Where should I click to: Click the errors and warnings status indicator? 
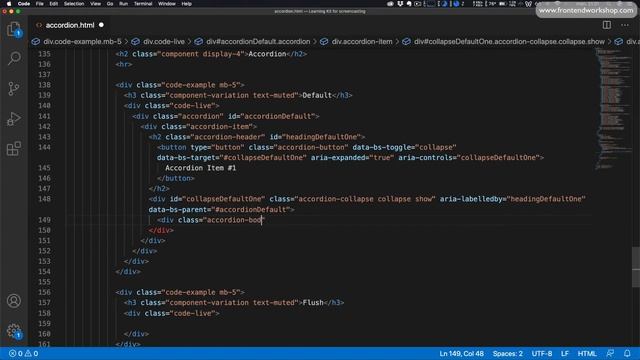tap(24, 353)
